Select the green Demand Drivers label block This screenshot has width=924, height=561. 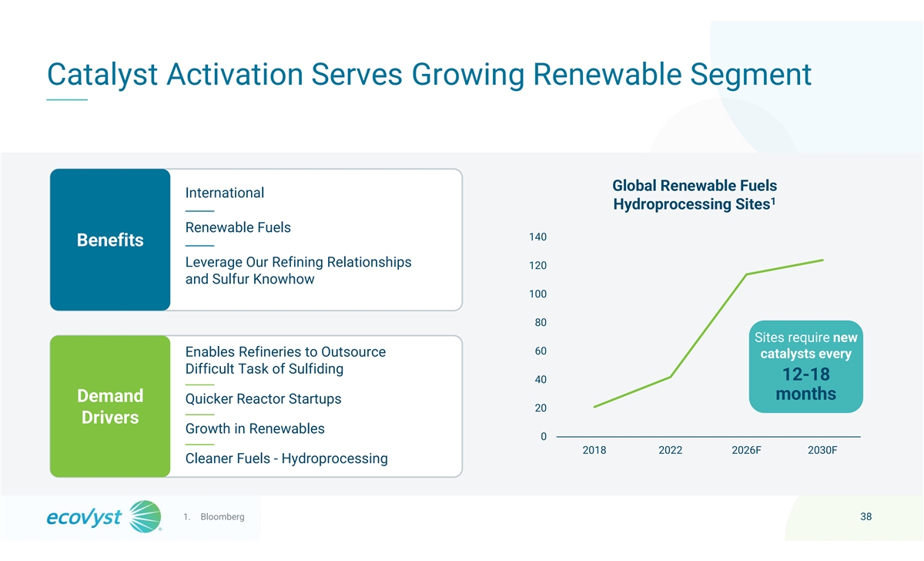coord(109,406)
